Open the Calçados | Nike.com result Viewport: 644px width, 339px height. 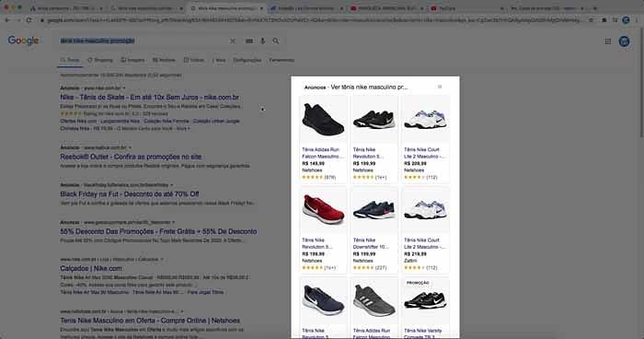91,268
